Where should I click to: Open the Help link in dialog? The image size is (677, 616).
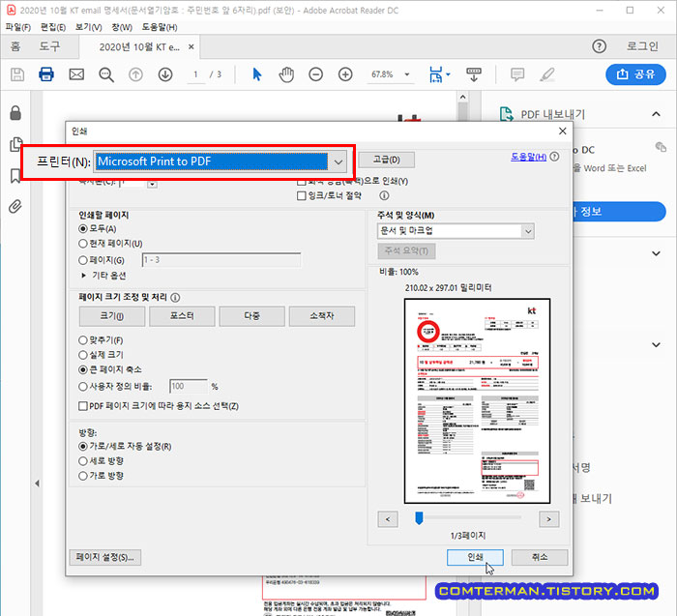tap(528, 157)
